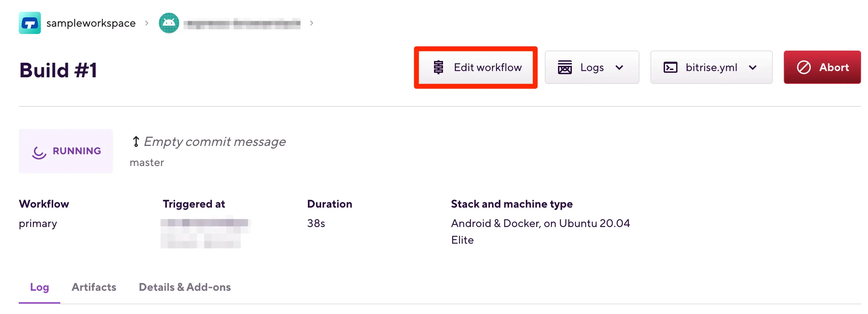Abort the running build
This screenshot has width=868, height=314.
(x=822, y=67)
